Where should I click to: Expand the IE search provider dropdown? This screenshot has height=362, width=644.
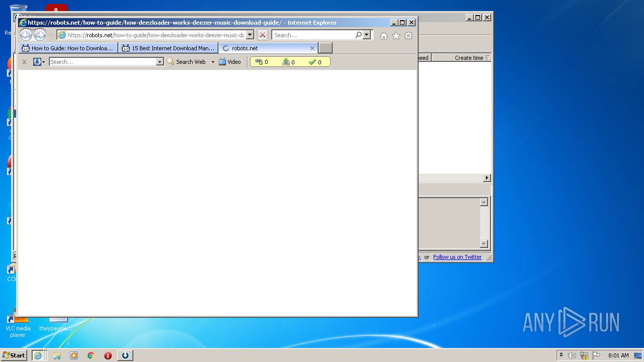click(367, 35)
